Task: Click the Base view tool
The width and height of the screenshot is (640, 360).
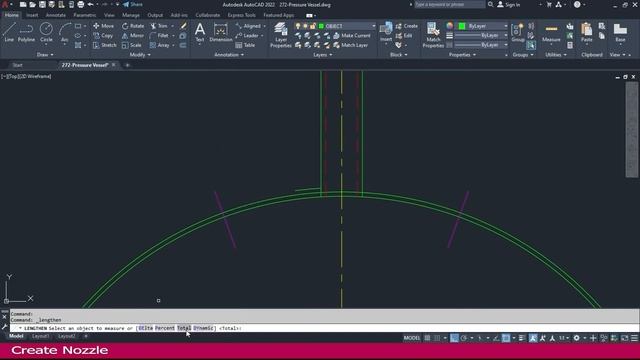Action: [x=620, y=33]
